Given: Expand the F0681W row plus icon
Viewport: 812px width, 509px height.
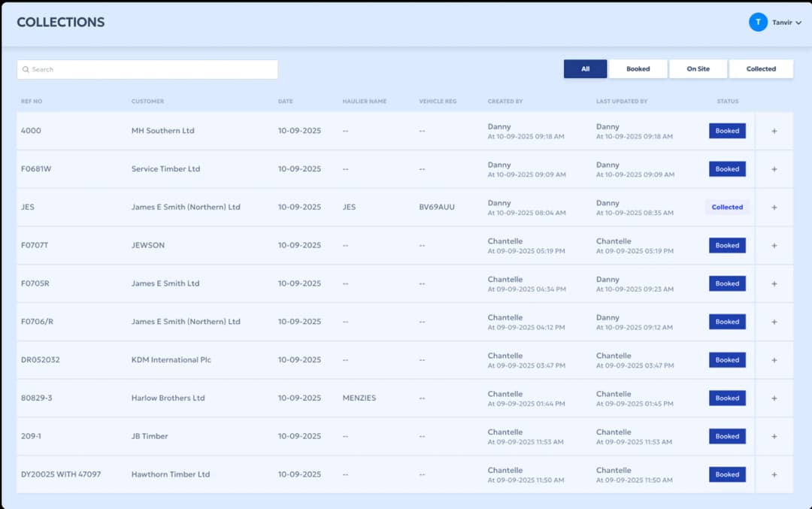Looking at the screenshot, I should (x=774, y=169).
